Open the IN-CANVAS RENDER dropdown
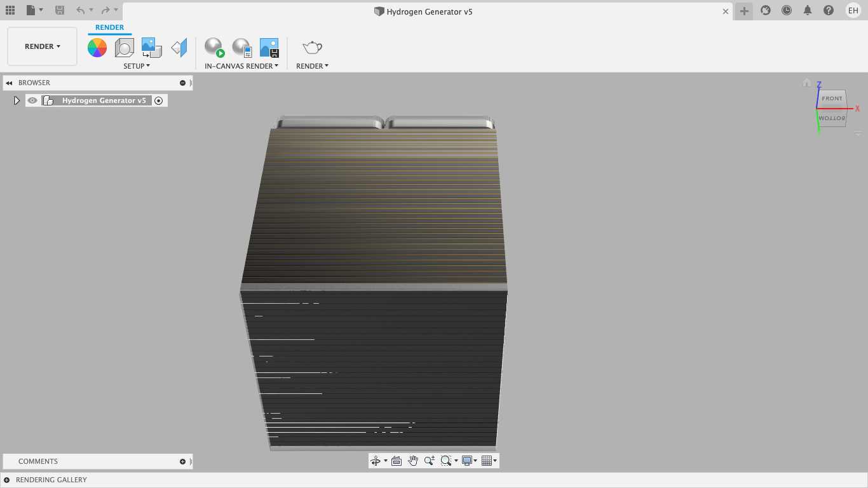The width and height of the screenshot is (868, 488). point(241,66)
